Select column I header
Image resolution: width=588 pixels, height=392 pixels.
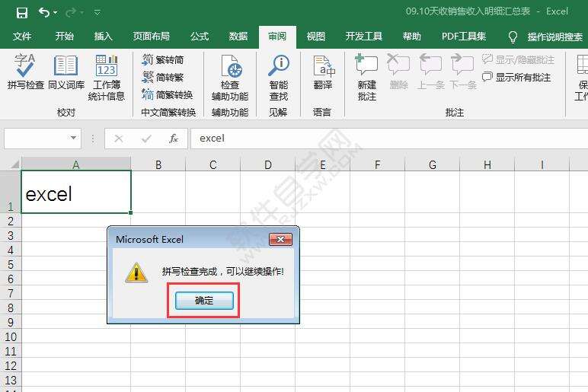[542, 165]
